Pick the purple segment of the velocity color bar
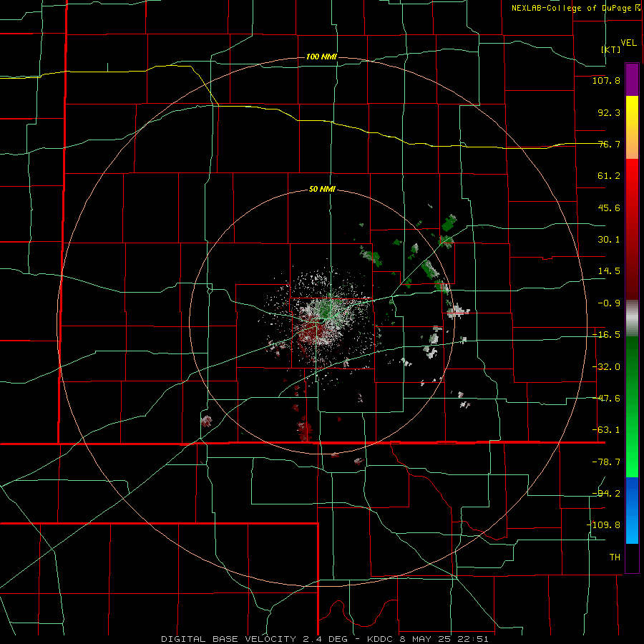 pos(632,79)
